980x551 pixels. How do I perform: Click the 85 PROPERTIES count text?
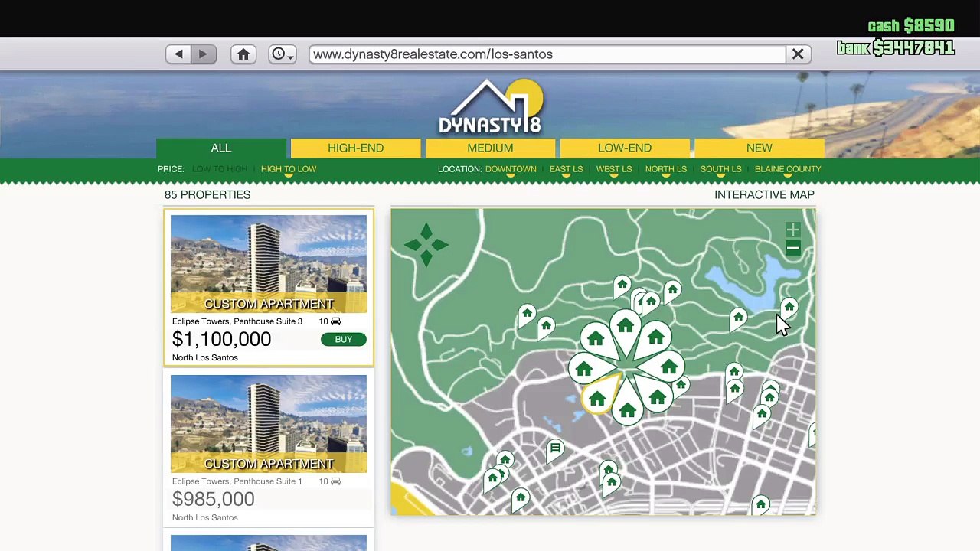tap(207, 194)
